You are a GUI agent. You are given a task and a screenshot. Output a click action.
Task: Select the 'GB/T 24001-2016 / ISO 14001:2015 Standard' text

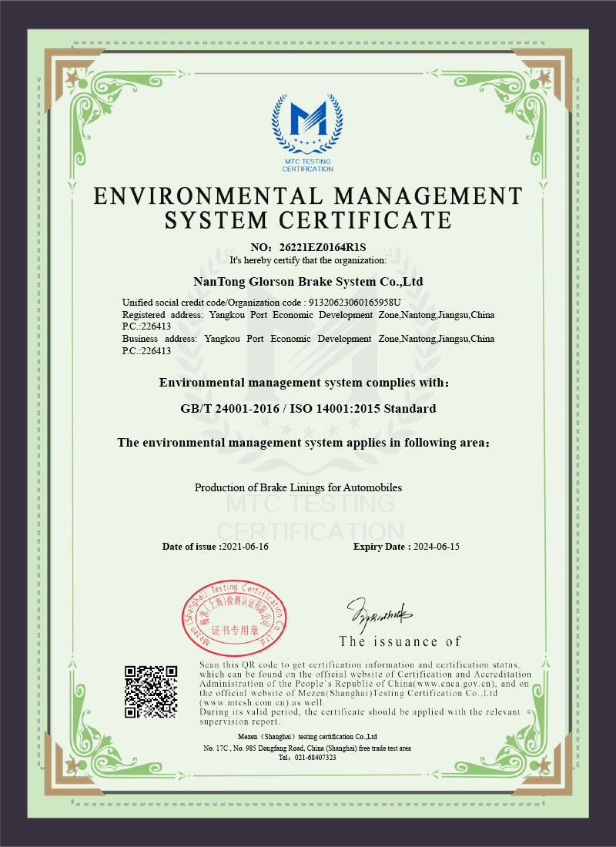(308, 408)
